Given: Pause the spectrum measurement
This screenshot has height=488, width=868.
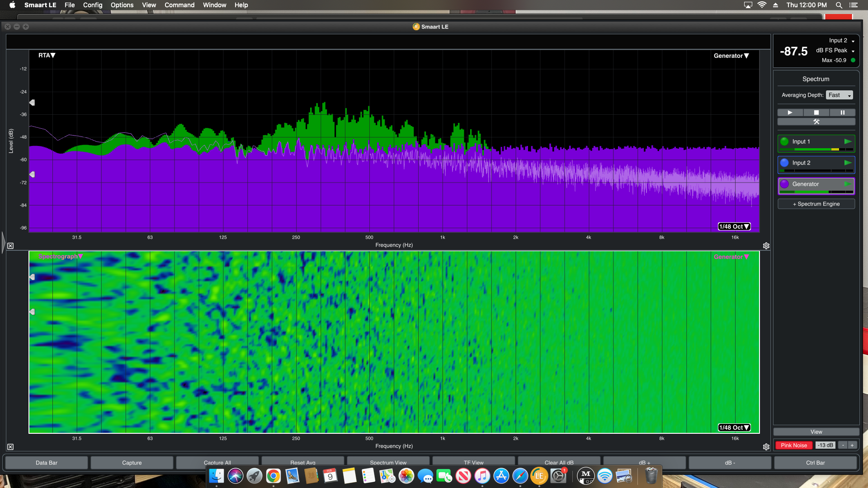Looking at the screenshot, I should [x=842, y=113].
